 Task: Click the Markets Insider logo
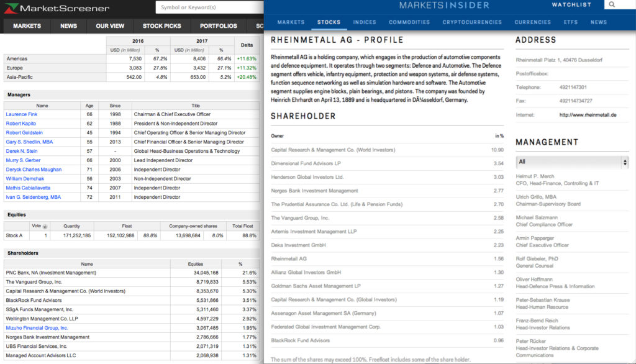tap(444, 5)
